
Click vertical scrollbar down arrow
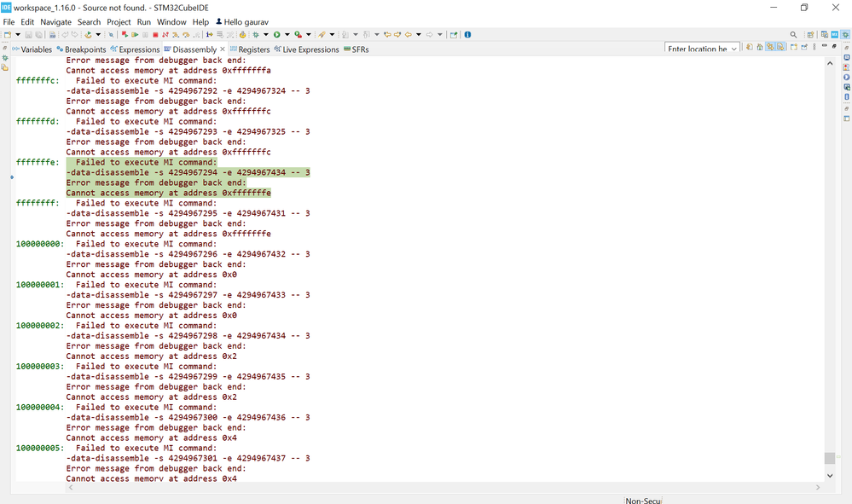click(830, 476)
